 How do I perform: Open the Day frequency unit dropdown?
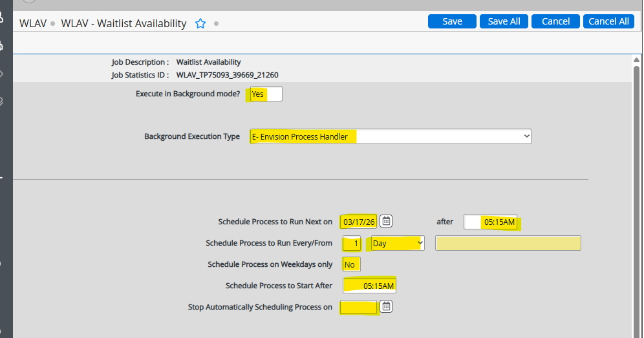pyautogui.click(x=397, y=243)
